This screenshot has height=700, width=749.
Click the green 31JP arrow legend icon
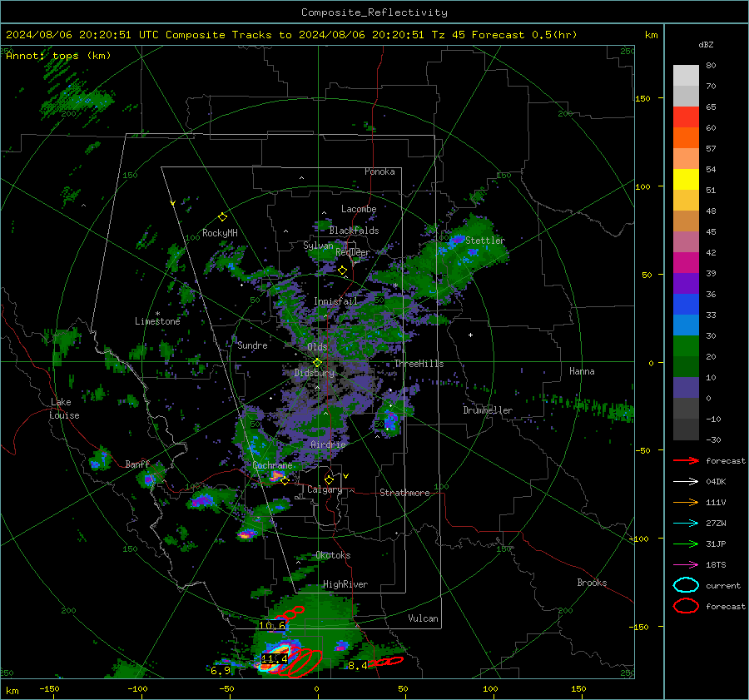[x=686, y=544]
